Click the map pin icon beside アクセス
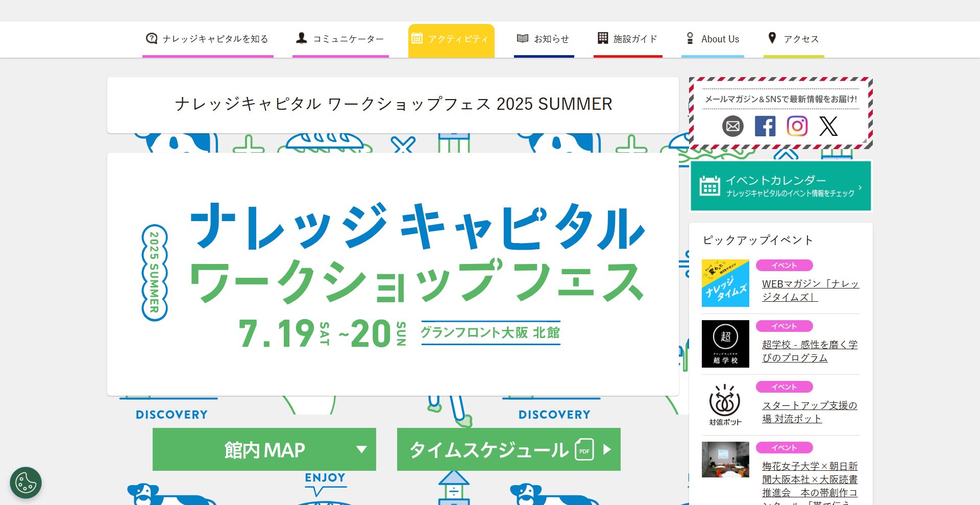The image size is (980, 505). click(772, 38)
